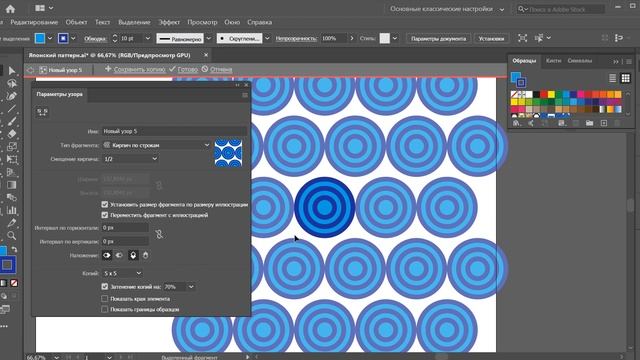Image resolution: width=640 pixels, height=360 pixels.
Task: Click the link spacing values icon
Action: coord(159,234)
